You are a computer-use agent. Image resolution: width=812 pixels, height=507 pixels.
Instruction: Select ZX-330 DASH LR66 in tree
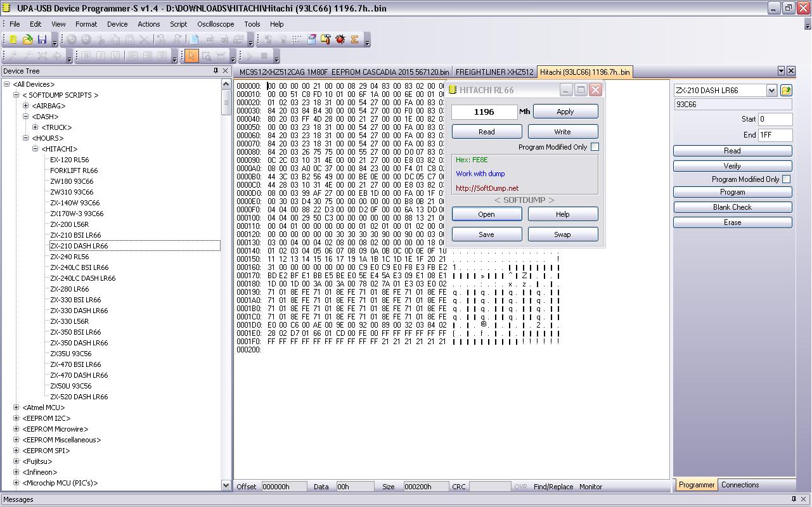[79, 311]
